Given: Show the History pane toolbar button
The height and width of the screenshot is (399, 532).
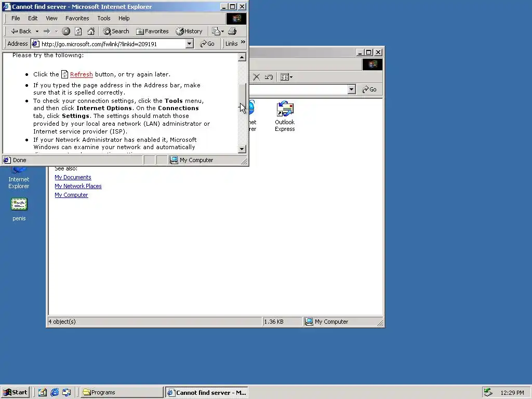Looking at the screenshot, I should click(189, 31).
